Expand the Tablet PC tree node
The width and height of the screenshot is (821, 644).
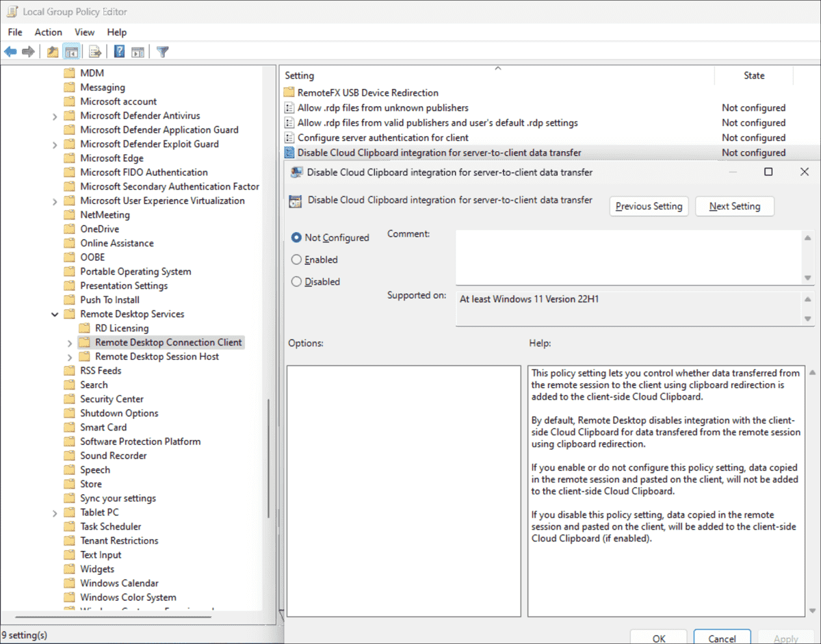(x=56, y=512)
